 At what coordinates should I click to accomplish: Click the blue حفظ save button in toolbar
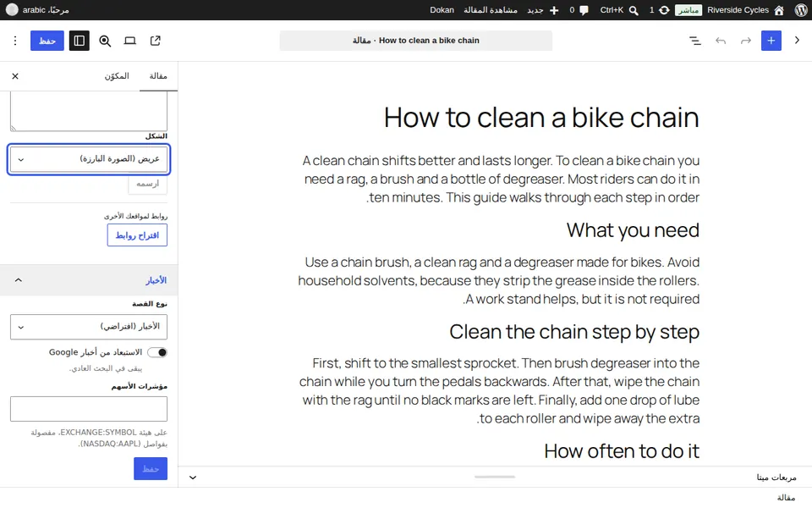(47, 41)
